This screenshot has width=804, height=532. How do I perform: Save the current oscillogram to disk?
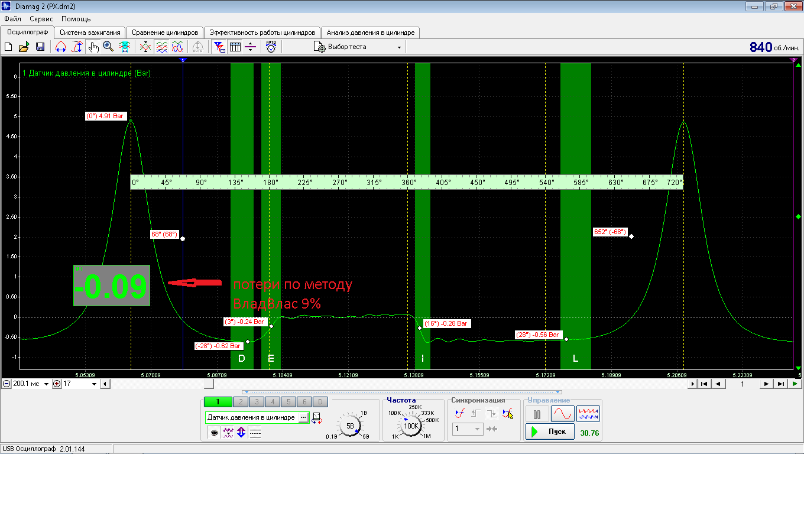(40, 47)
